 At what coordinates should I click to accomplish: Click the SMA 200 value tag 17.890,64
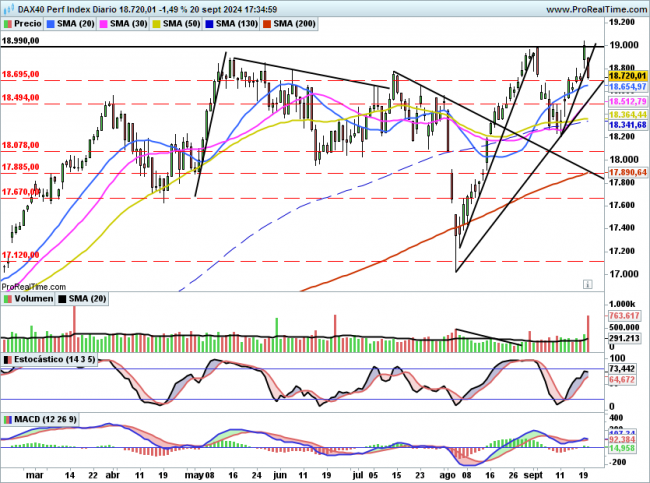[x=627, y=172]
